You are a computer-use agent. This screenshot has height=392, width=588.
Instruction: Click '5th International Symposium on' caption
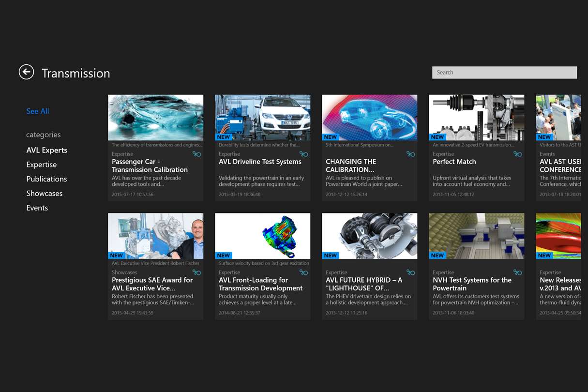[x=360, y=145]
